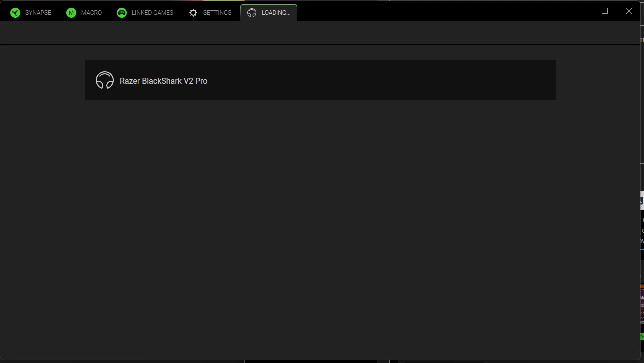The image size is (644, 363).
Task: Maximize the Razer Synapse window
Action: [x=605, y=11]
